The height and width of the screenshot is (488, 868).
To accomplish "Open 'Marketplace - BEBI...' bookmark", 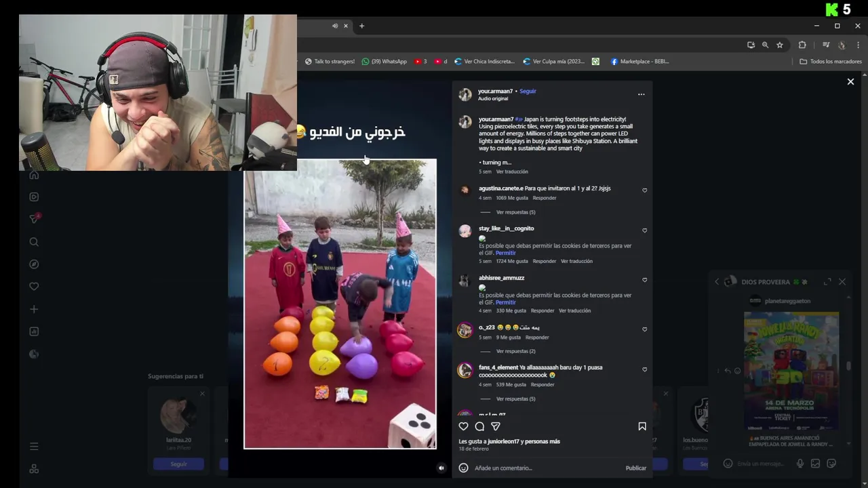I will click(639, 61).
